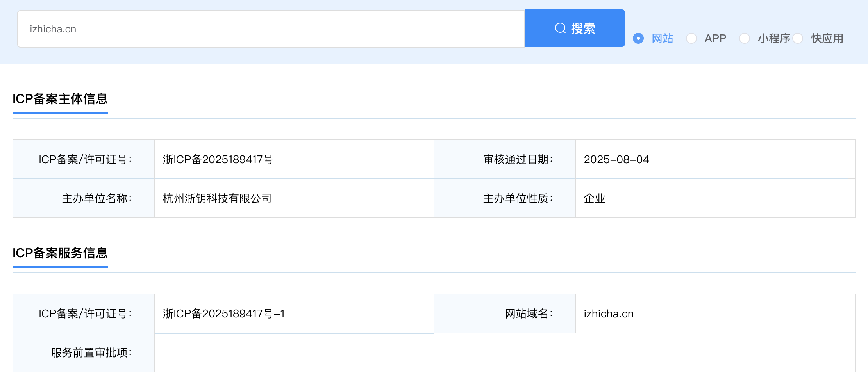Click the 企业 organization type cell

[716, 198]
